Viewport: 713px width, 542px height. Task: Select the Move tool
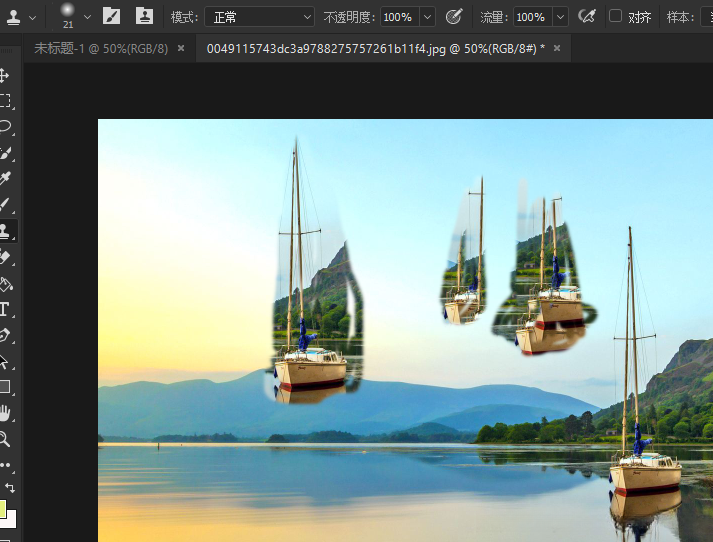4,75
